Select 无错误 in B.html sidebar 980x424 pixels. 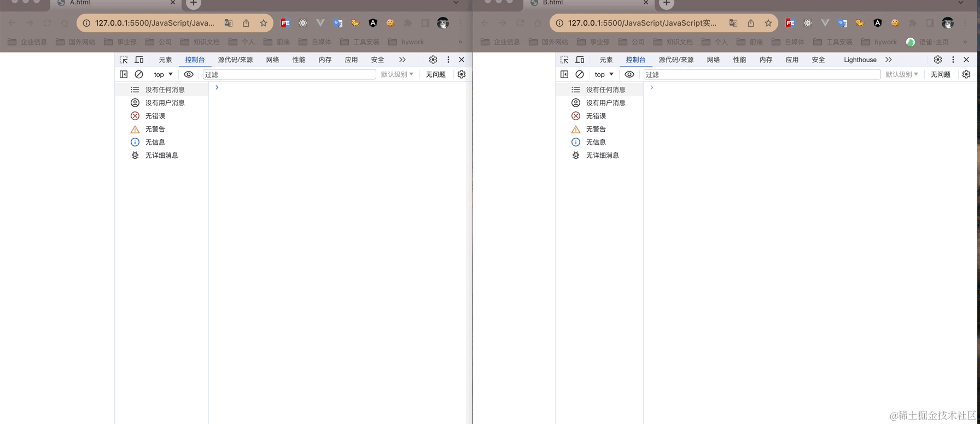tap(600, 116)
